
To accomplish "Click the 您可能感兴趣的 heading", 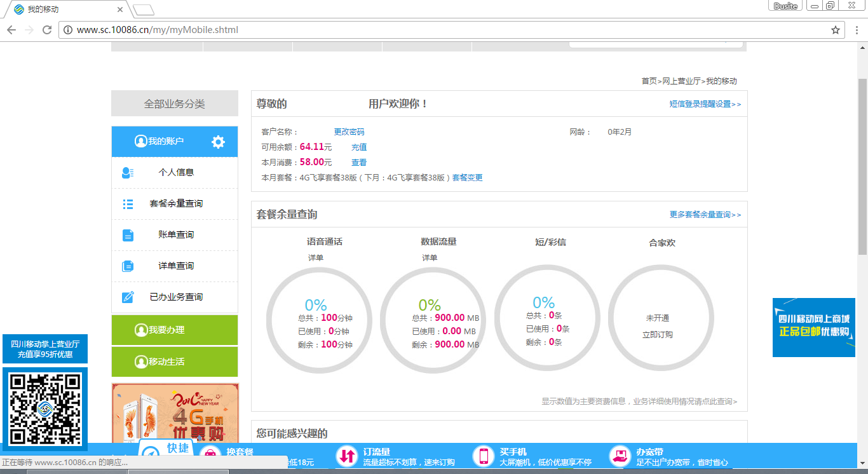I will pos(292,433).
